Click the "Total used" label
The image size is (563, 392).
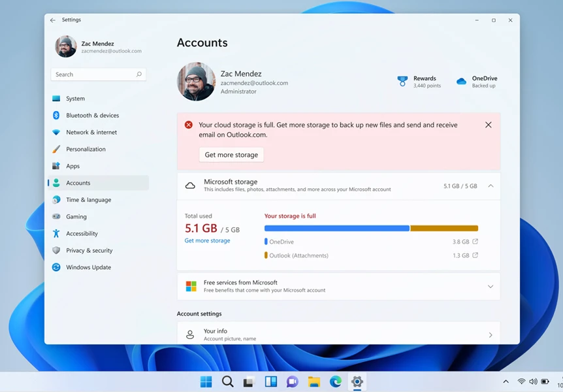click(198, 216)
